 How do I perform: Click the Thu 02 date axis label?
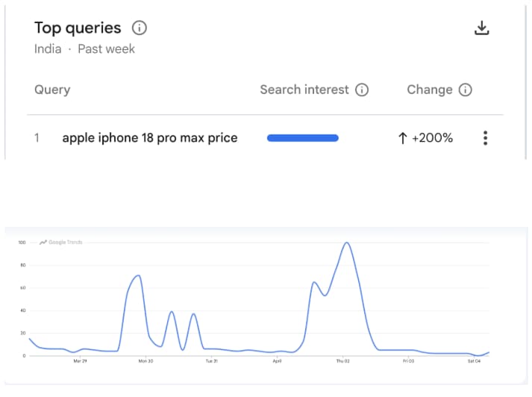[x=342, y=361]
